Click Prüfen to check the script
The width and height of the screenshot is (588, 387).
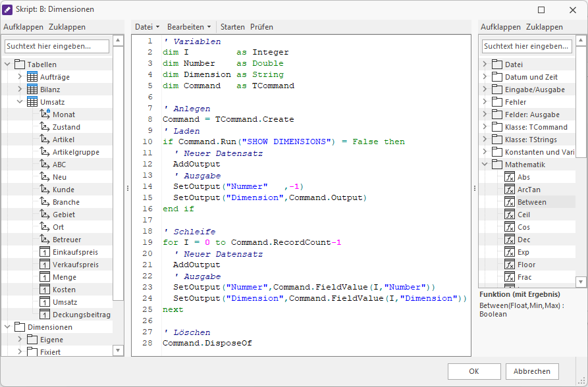click(x=261, y=27)
